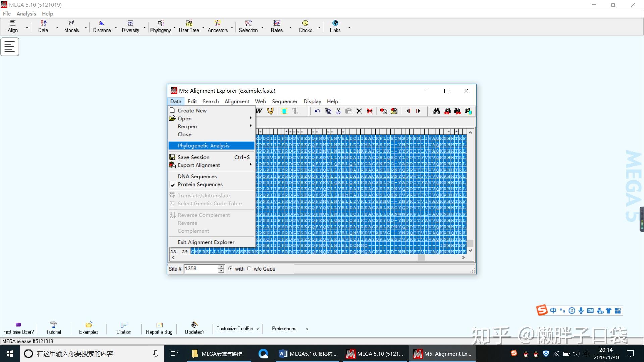Click the Undo icon in the alignment toolbar
The width and height of the screenshot is (644, 362).
[x=317, y=111]
